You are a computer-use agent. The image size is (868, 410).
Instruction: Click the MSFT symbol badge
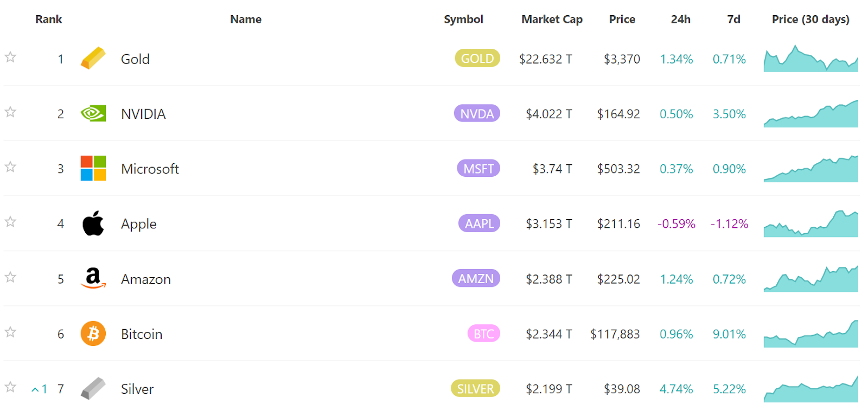click(478, 168)
